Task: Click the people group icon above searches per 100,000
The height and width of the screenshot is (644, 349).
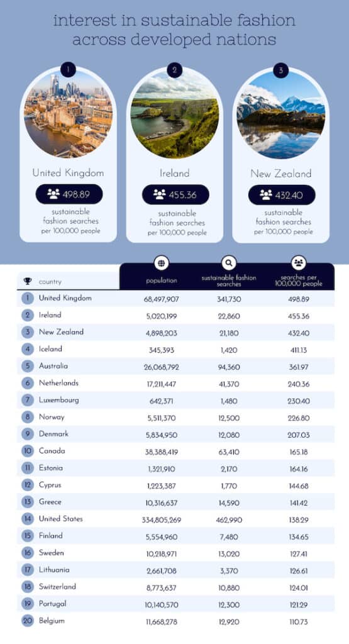Action: click(x=299, y=263)
